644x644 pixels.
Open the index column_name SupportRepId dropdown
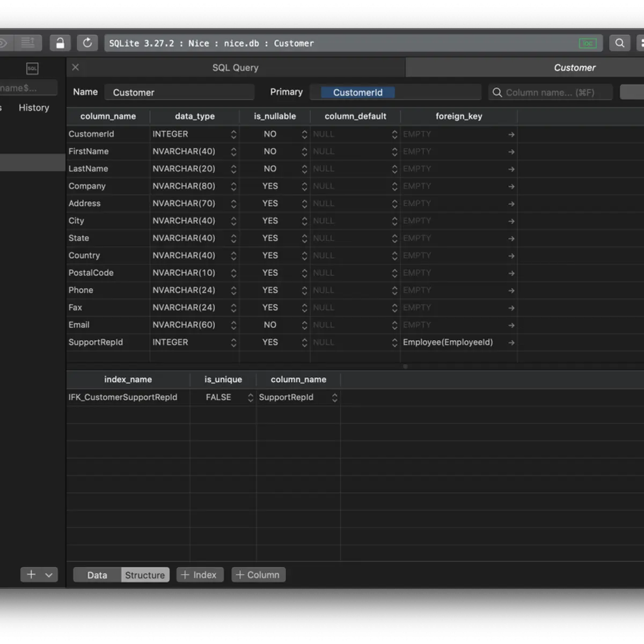point(334,398)
